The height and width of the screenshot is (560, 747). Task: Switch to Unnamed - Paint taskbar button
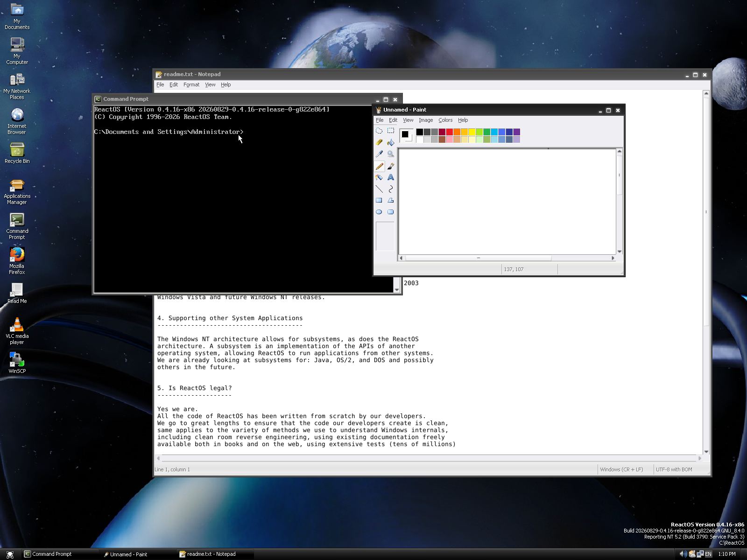[138, 554]
